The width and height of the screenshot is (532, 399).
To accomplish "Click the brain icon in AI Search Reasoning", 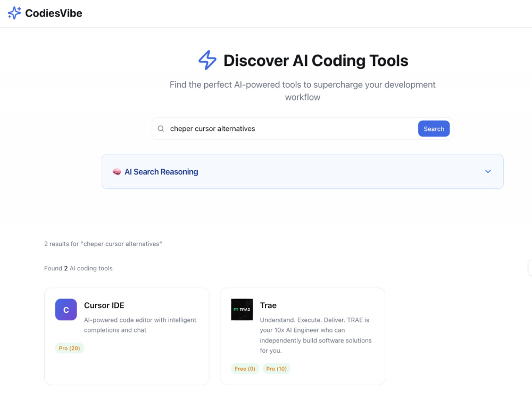I will tap(117, 172).
